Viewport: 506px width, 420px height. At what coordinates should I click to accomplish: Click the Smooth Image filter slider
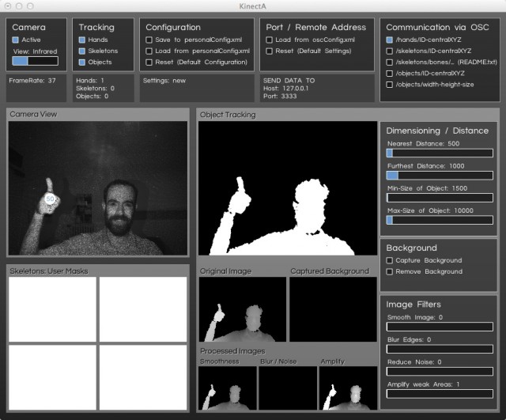coord(439,327)
